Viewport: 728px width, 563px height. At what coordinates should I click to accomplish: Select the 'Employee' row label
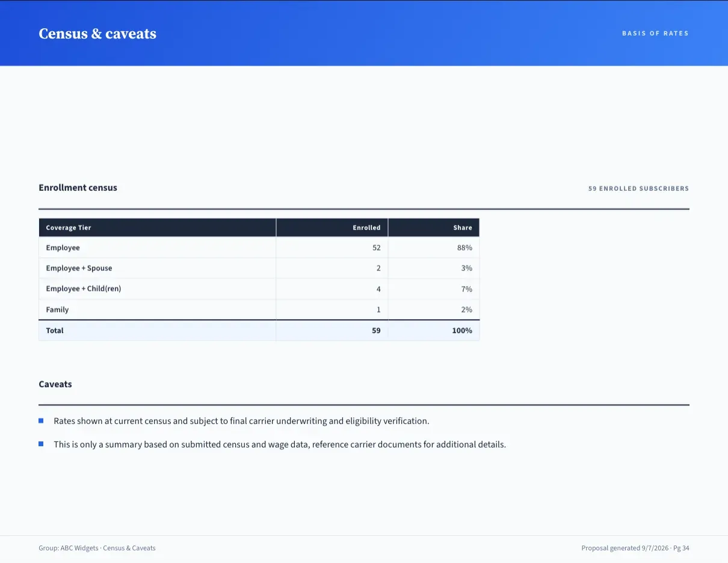click(63, 247)
